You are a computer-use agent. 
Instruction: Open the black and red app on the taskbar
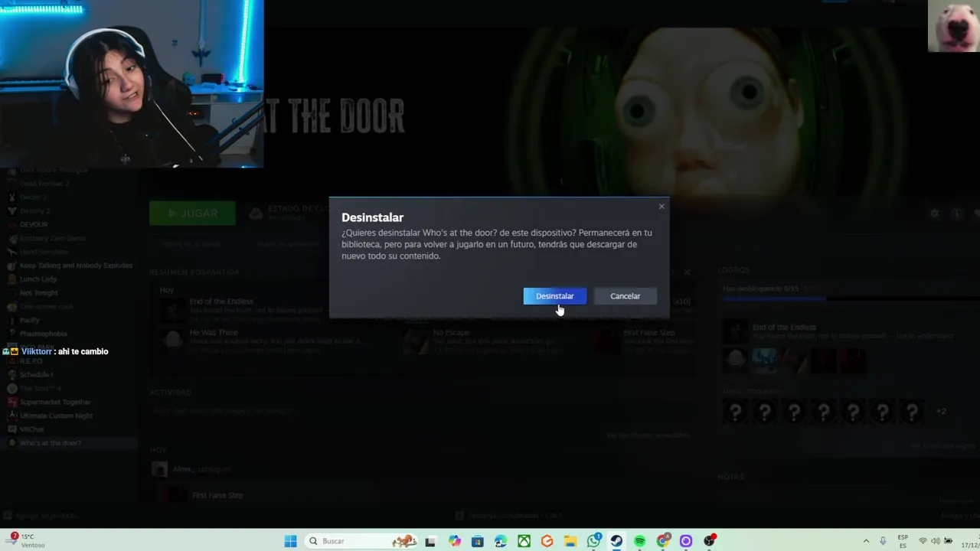710,541
